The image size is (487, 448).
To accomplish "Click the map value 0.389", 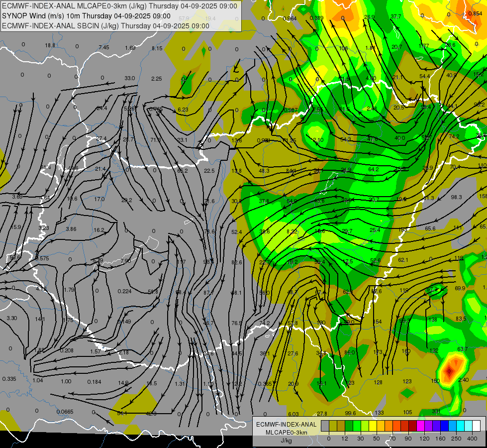I will click(316, 18).
